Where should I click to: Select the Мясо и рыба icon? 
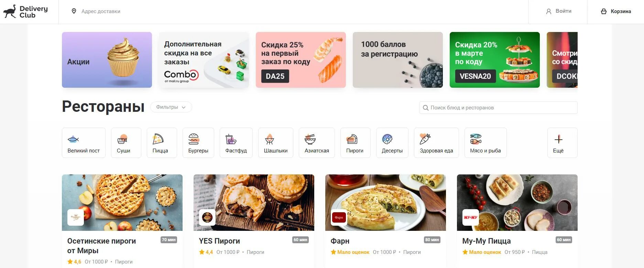(476, 139)
